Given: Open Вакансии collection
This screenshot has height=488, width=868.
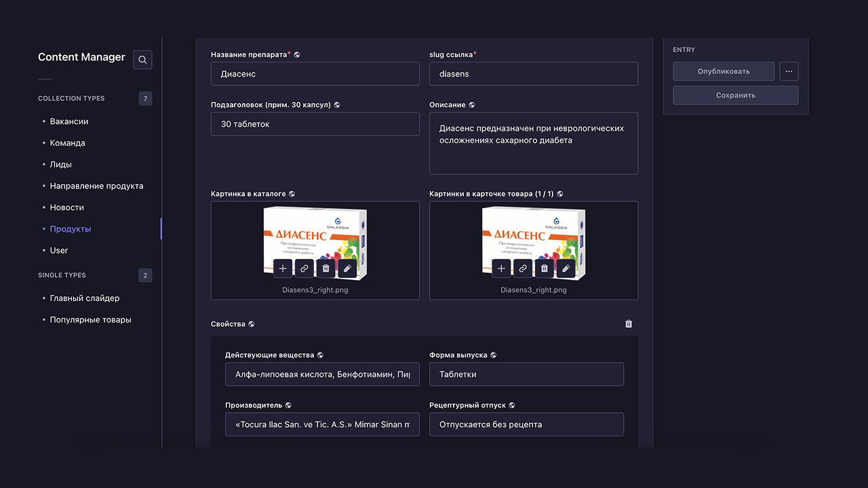Looking at the screenshot, I should (x=69, y=121).
